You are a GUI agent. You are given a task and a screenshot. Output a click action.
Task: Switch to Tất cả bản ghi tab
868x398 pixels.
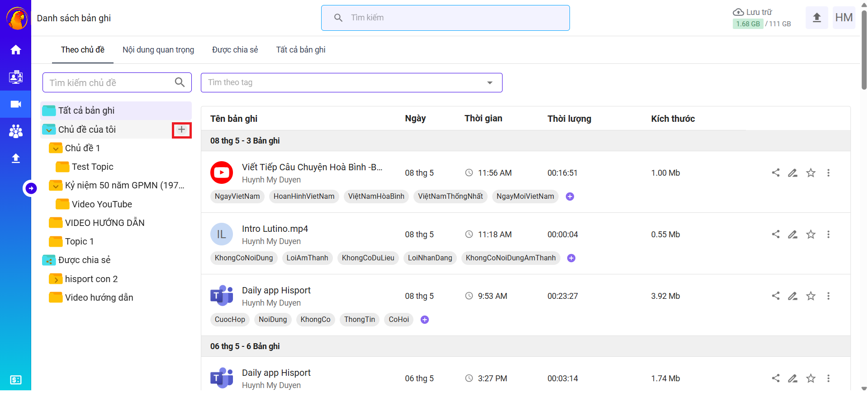point(301,50)
